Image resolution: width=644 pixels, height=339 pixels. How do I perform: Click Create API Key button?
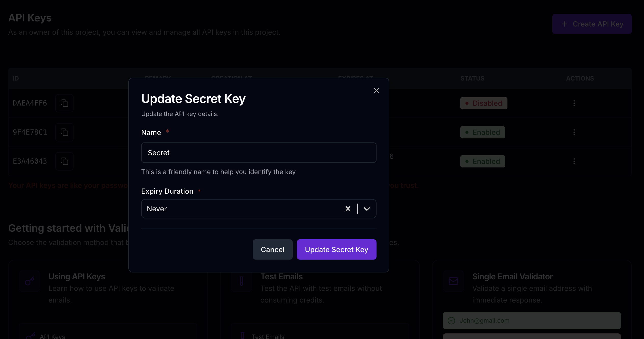[x=592, y=24]
